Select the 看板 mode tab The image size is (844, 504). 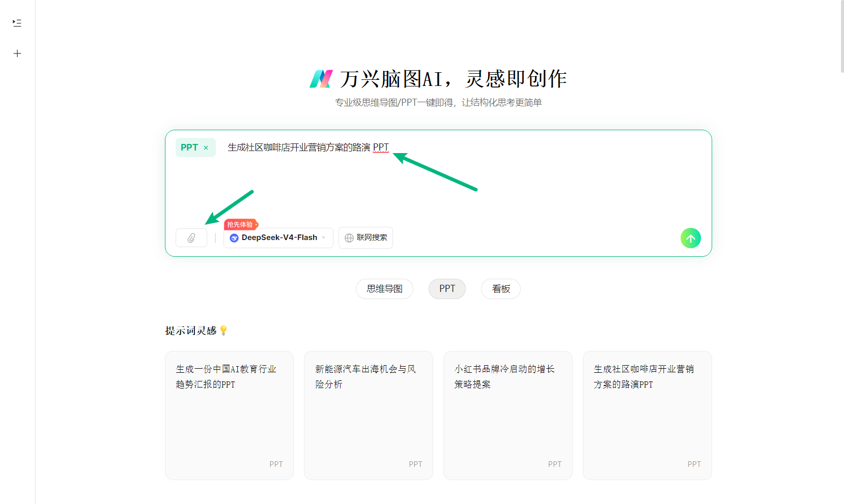coord(501,289)
